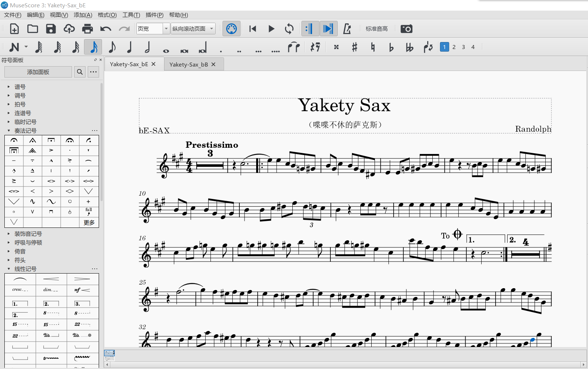Enable note input mode (N)
Image resolution: width=588 pixels, height=369 pixels.
click(14, 47)
